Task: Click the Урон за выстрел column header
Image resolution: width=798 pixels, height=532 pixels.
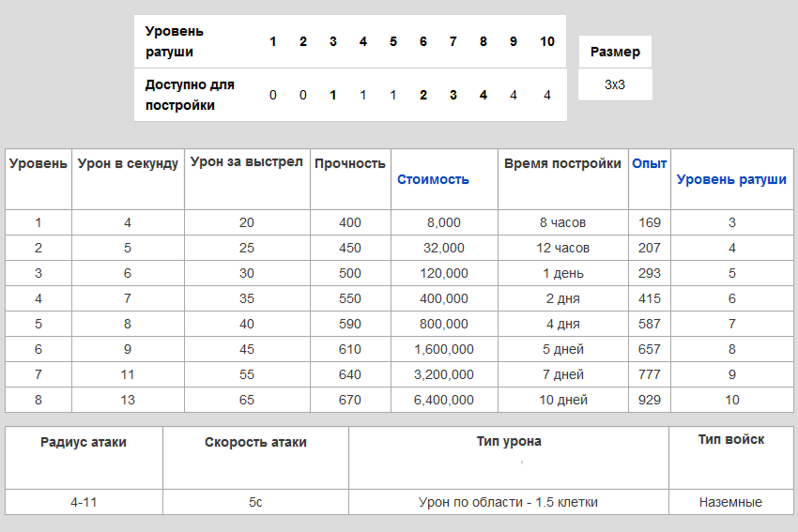Action: [247, 161]
